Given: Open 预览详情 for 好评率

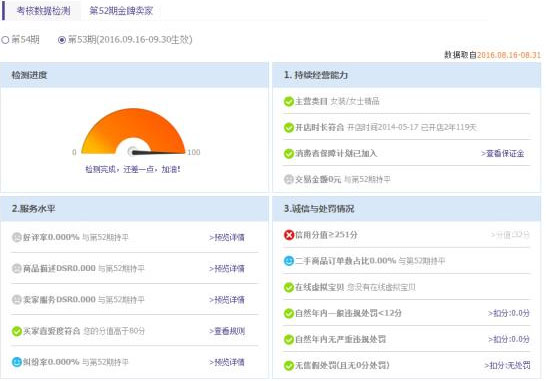Looking at the screenshot, I should pyautogui.click(x=227, y=238).
